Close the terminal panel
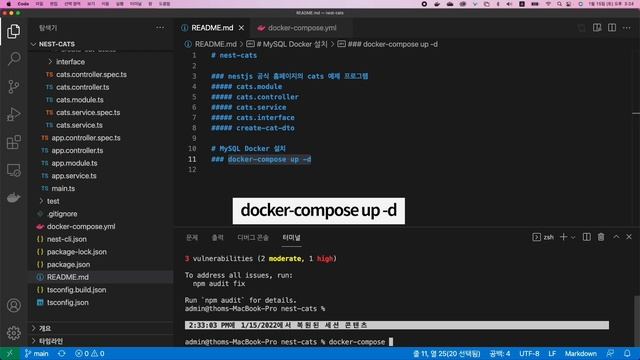640x360 pixels. point(629,237)
